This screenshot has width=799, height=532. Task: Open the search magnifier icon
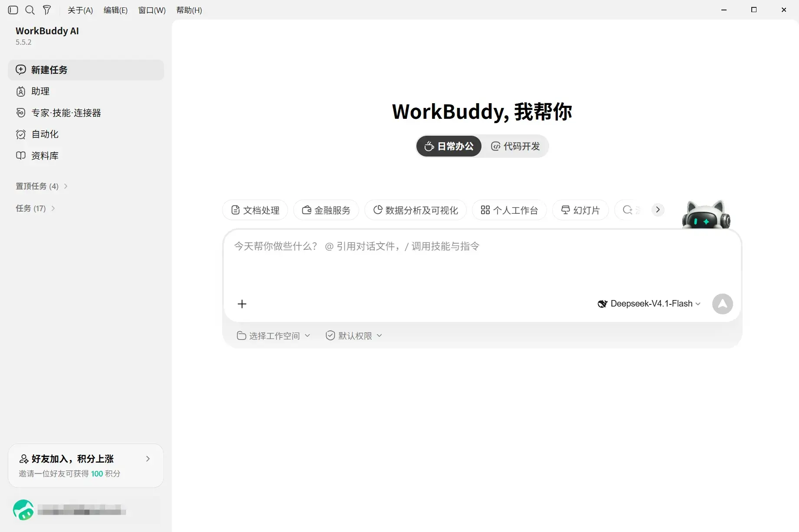point(30,10)
